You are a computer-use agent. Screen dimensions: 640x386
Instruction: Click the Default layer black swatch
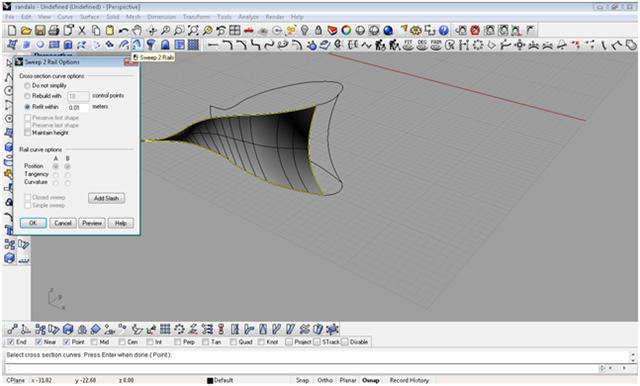(x=210, y=381)
